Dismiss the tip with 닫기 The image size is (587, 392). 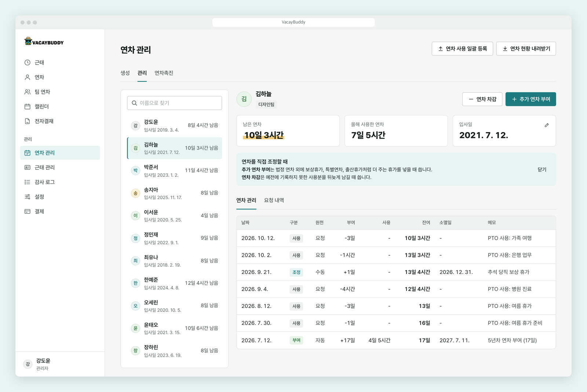click(542, 169)
